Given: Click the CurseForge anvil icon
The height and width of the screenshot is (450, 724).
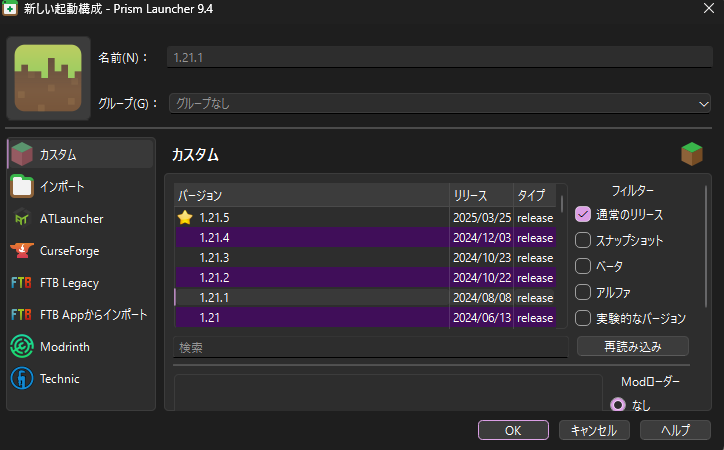Looking at the screenshot, I should [22, 251].
